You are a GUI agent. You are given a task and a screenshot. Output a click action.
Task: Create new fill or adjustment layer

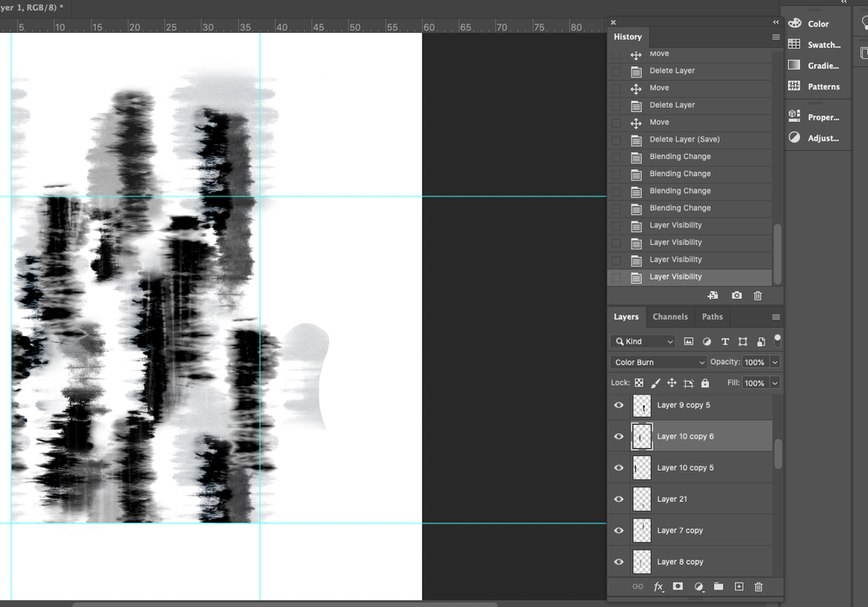tap(699, 586)
